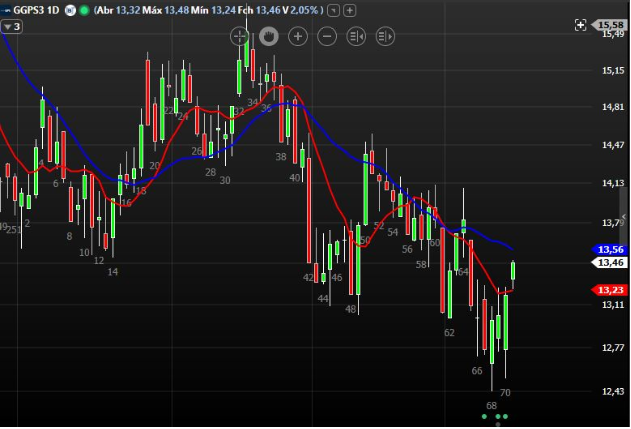Click the Fch 13,46 closing value

coord(258,10)
